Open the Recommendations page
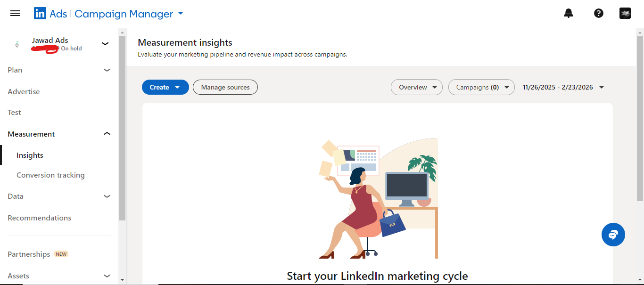This screenshot has height=285, width=644. (40, 218)
